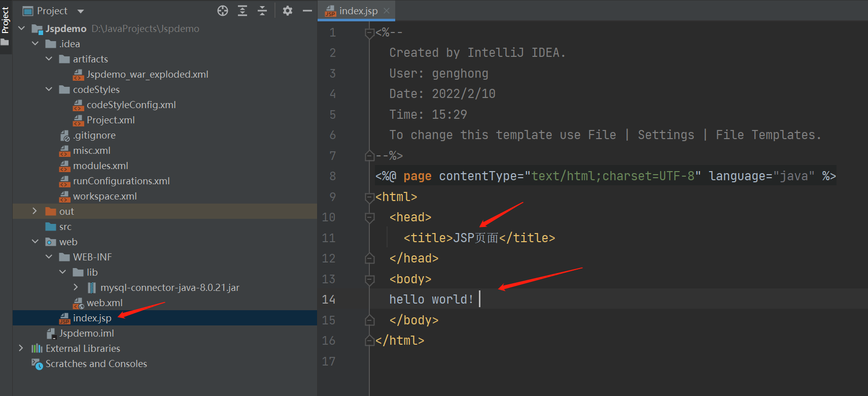The height and width of the screenshot is (396, 868).
Task: Collapse the codeStyles folder
Action: point(49,89)
